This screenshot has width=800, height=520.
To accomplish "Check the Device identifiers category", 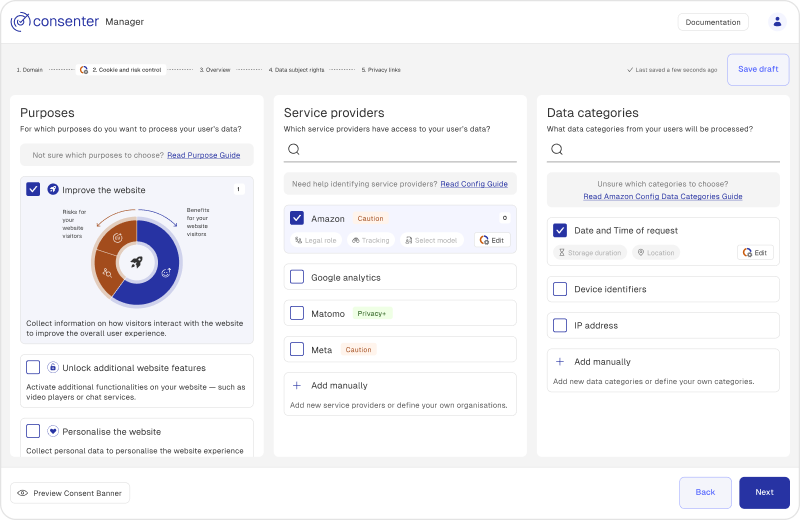I will click(x=560, y=289).
